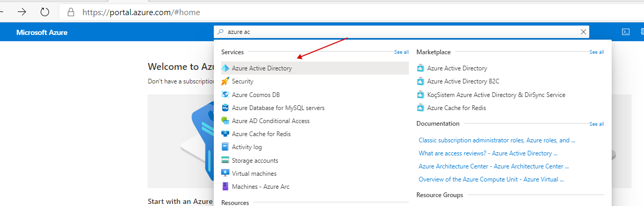Go forward with the browser arrow

(x=22, y=11)
